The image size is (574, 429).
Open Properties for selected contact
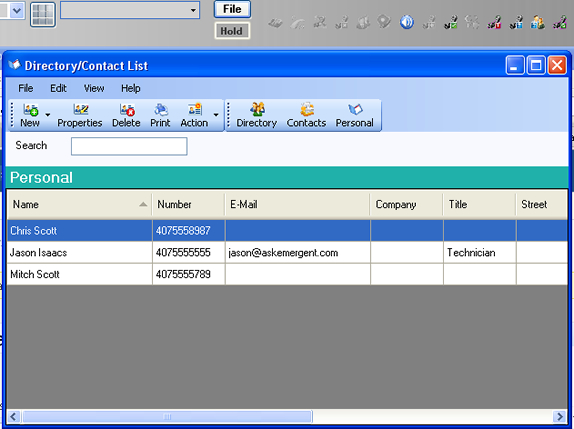[80, 115]
